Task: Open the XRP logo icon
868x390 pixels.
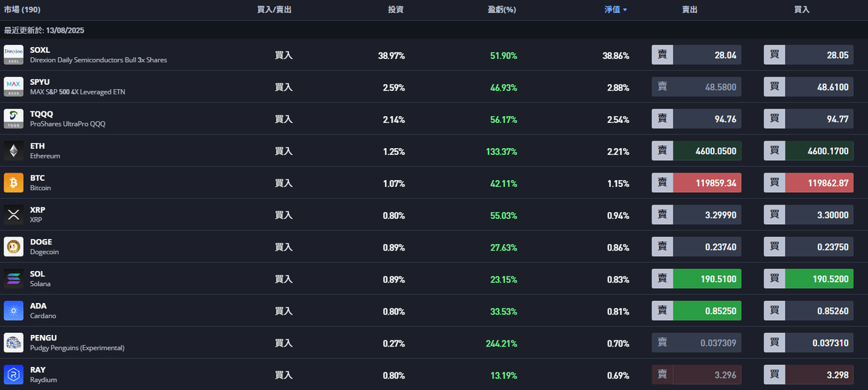Action: [14, 215]
